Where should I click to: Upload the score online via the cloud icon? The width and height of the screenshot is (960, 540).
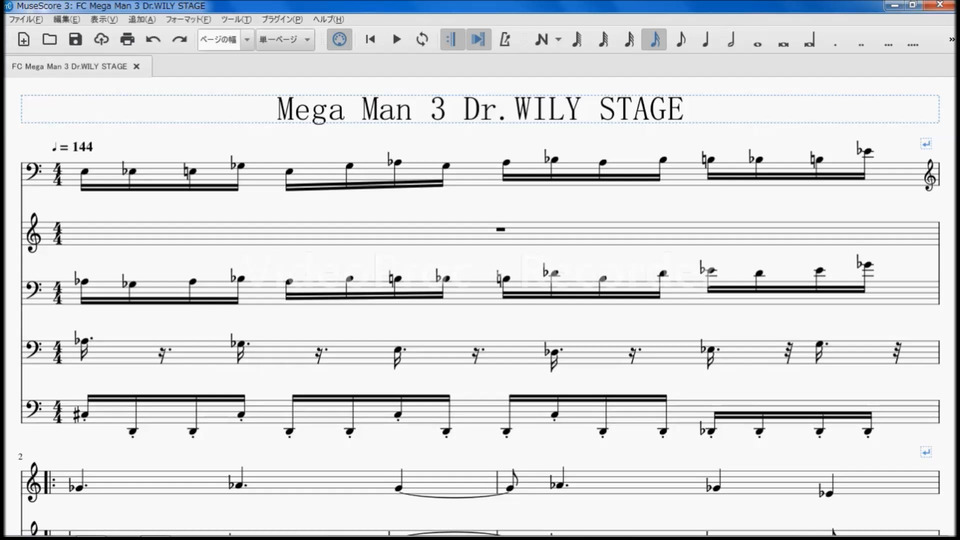click(101, 40)
